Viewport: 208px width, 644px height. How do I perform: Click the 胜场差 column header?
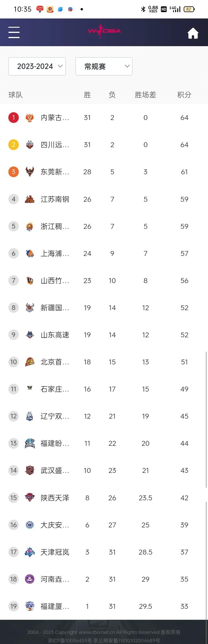(145, 95)
